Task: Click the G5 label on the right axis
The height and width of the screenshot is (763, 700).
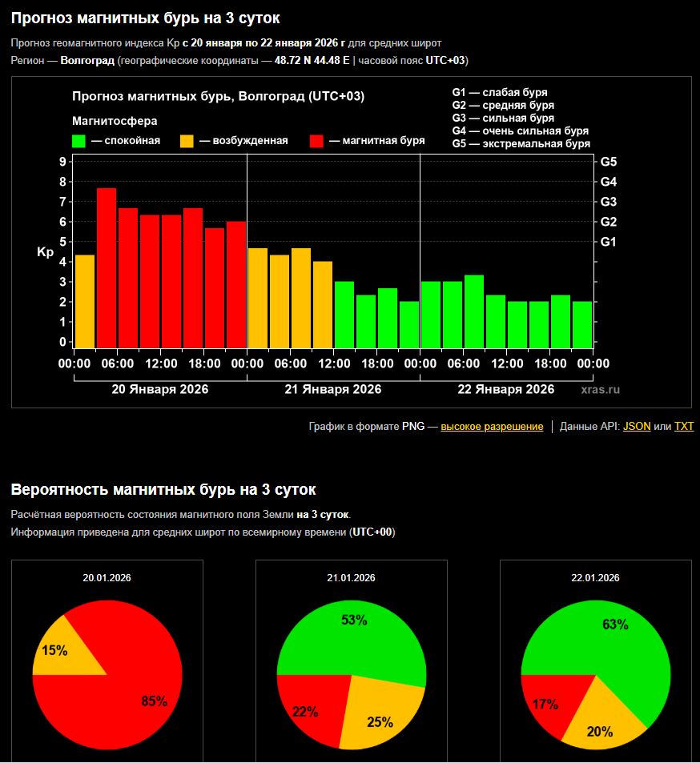Action: pyautogui.click(x=608, y=162)
